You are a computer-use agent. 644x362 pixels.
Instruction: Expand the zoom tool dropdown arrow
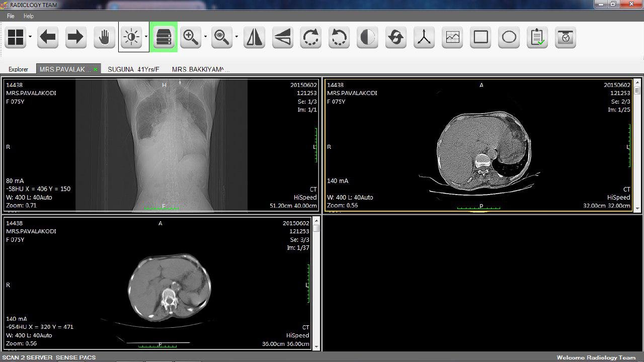click(206, 37)
